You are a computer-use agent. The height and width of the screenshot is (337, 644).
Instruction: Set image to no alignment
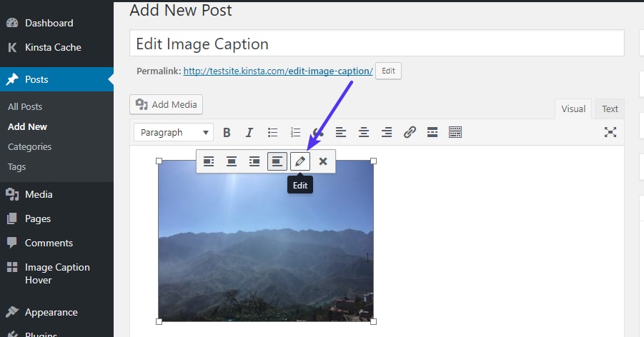click(x=277, y=161)
